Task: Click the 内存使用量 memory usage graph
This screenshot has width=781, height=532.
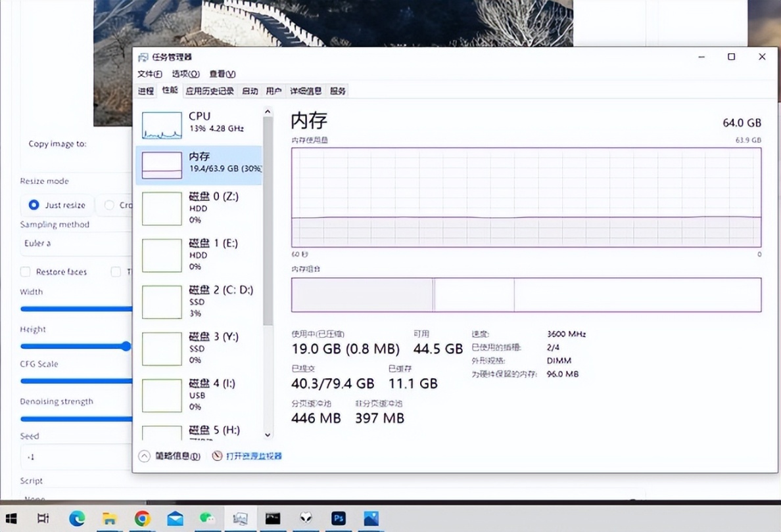Action: [x=526, y=197]
